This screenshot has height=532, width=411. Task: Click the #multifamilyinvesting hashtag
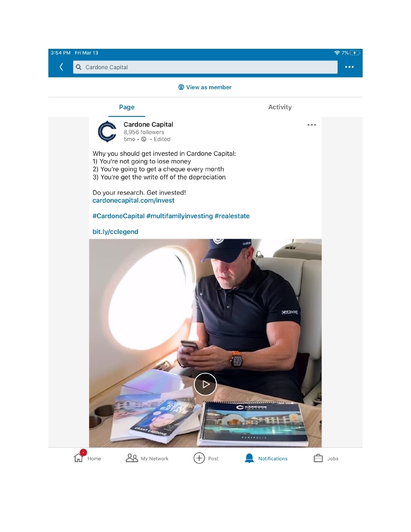180,216
